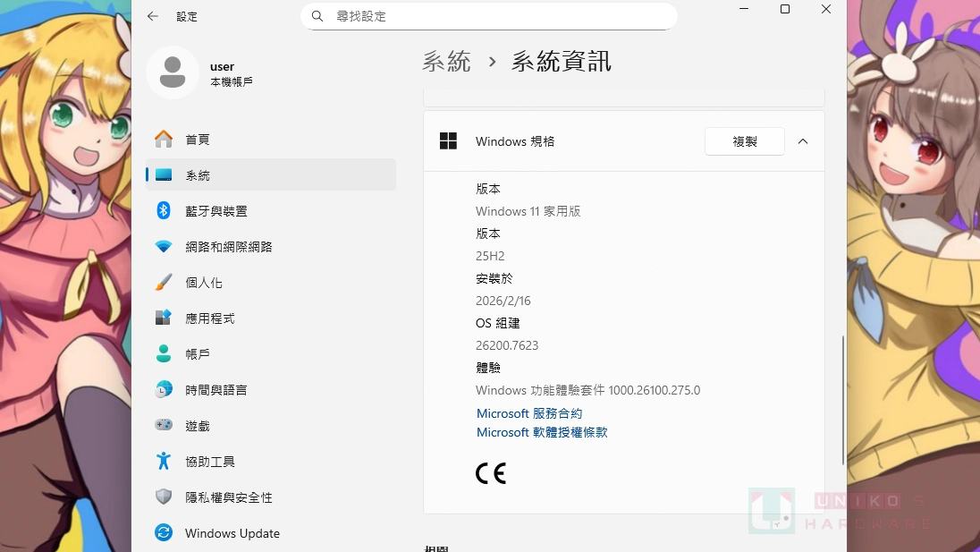Click Windows 功能體驗套件 1000.26100.275.0 text
980x552 pixels.
pyautogui.click(x=588, y=390)
